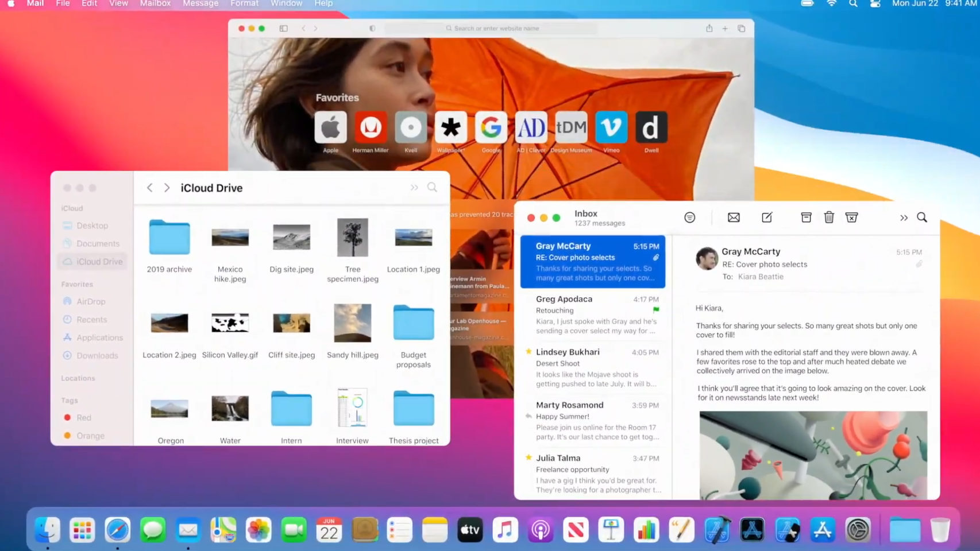The image size is (980, 551).
Task: Click the Junk mail icon in Mail's toolbar
Action: tap(852, 218)
